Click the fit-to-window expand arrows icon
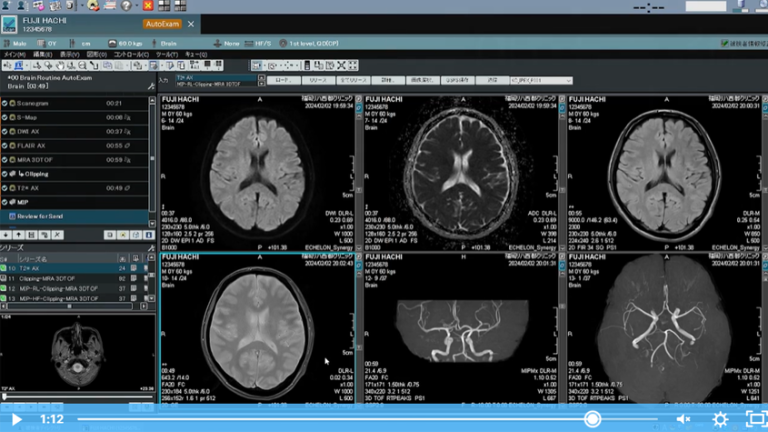Viewport: 768px width, 432px height. pyautogui.click(x=353, y=65)
